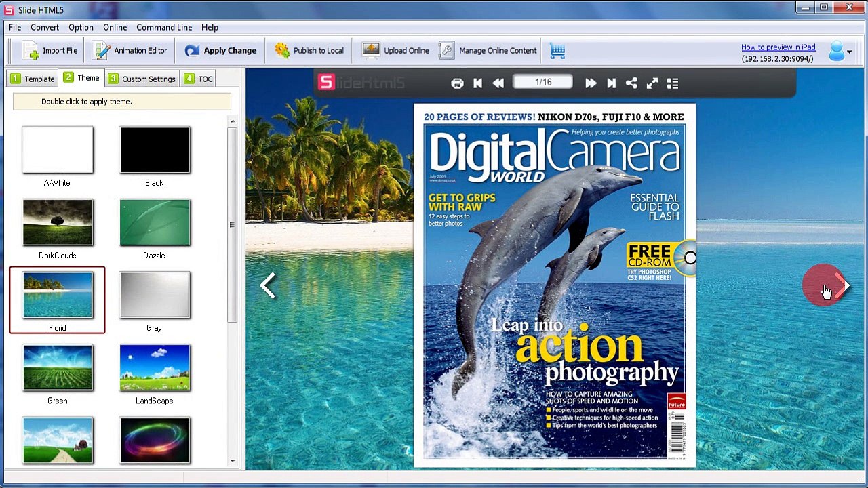Click the left white arrow on preview
Screen dimensions: 868x488
point(268,285)
